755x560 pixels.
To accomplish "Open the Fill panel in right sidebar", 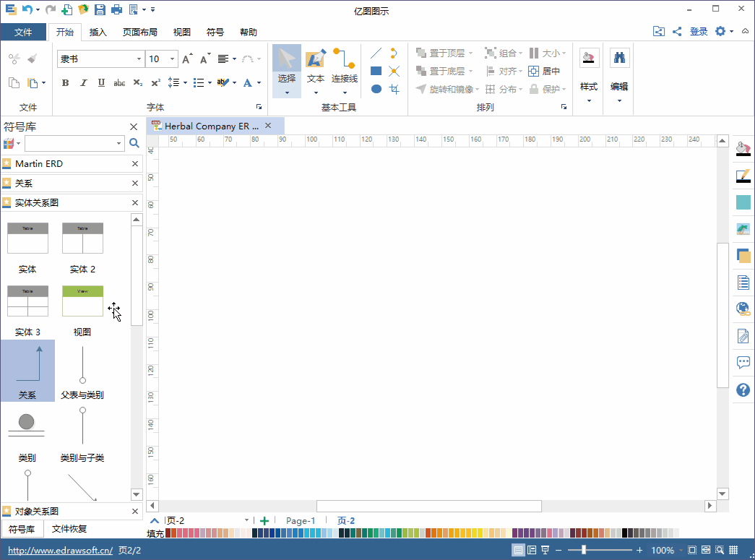I will (x=743, y=148).
